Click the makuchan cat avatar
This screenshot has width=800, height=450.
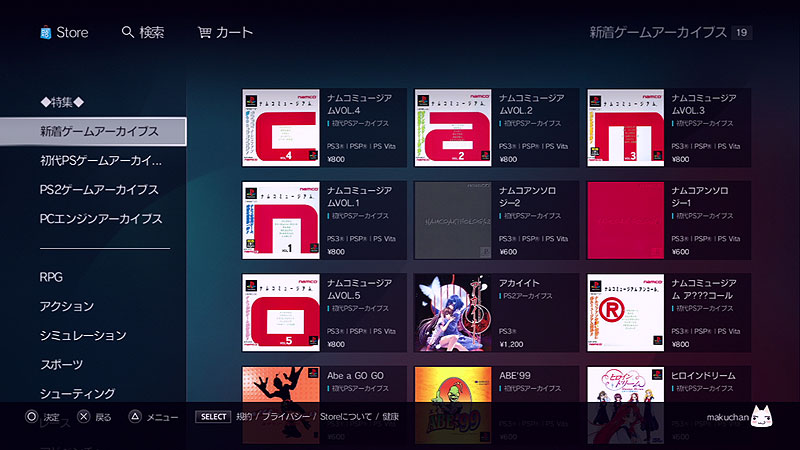tap(762, 416)
